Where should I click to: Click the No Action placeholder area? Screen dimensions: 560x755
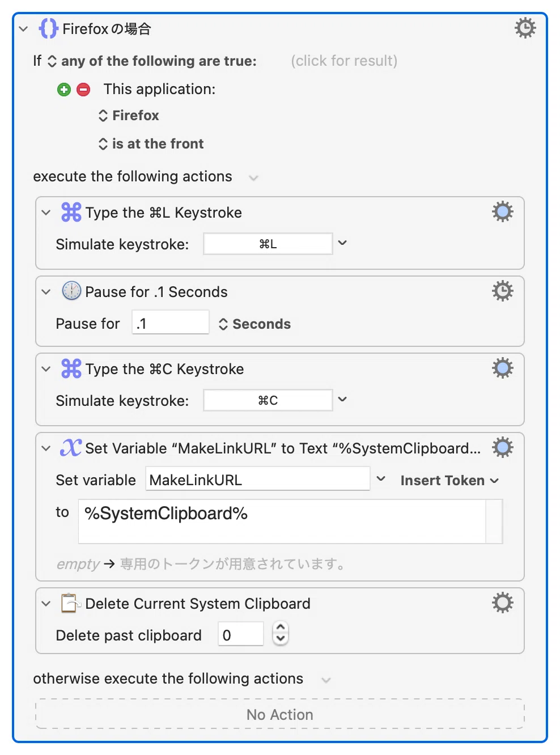[x=280, y=714]
